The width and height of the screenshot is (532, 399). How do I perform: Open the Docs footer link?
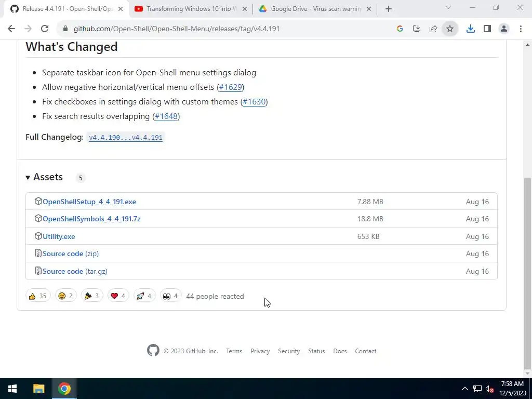click(340, 351)
